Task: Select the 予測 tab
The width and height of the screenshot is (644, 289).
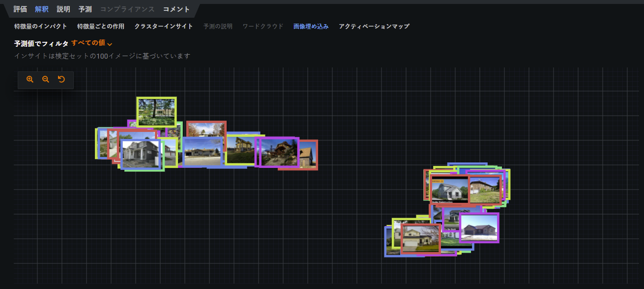Action: [85, 9]
